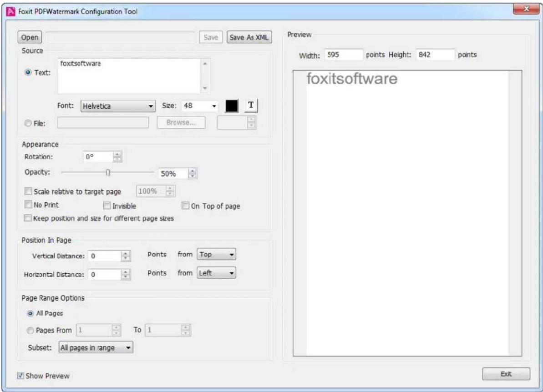
Task: Click the foxitsoftware watermark in preview
Action: click(352, 79)
